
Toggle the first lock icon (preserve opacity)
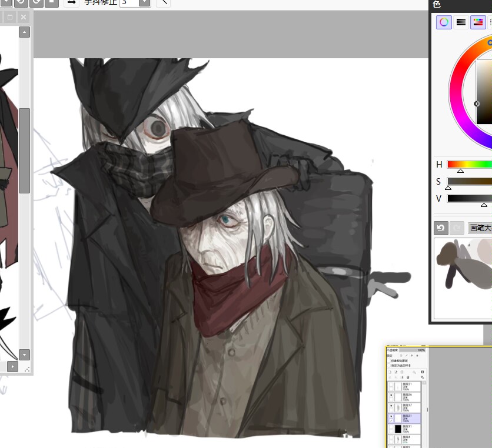pyautogui.click(x=401, y=356)
